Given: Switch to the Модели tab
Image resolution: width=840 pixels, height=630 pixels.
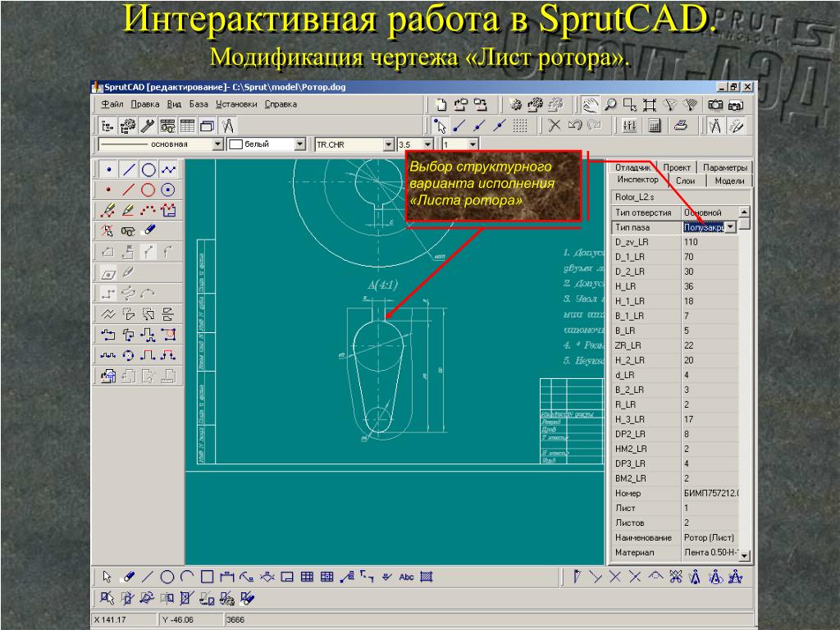Looking at the screenshot, I should (x=729, y=181).
